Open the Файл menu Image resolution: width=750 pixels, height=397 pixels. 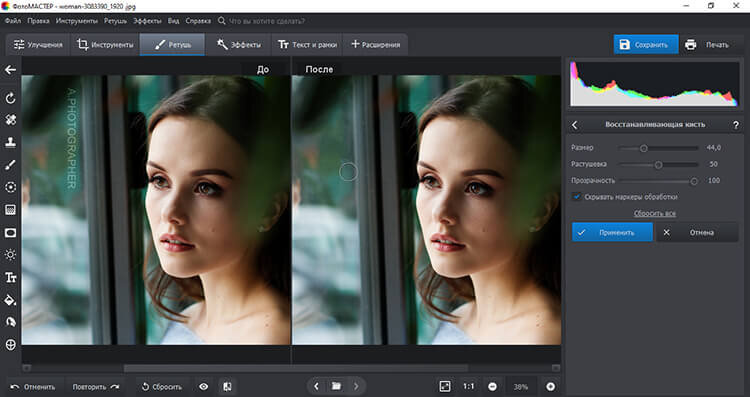coord(13,21)
